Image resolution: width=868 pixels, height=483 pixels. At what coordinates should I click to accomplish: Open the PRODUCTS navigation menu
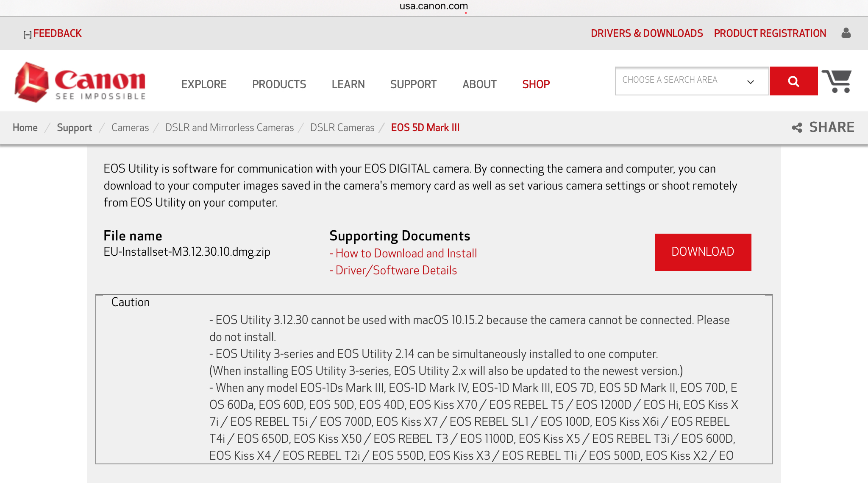(x=279, y=84)
